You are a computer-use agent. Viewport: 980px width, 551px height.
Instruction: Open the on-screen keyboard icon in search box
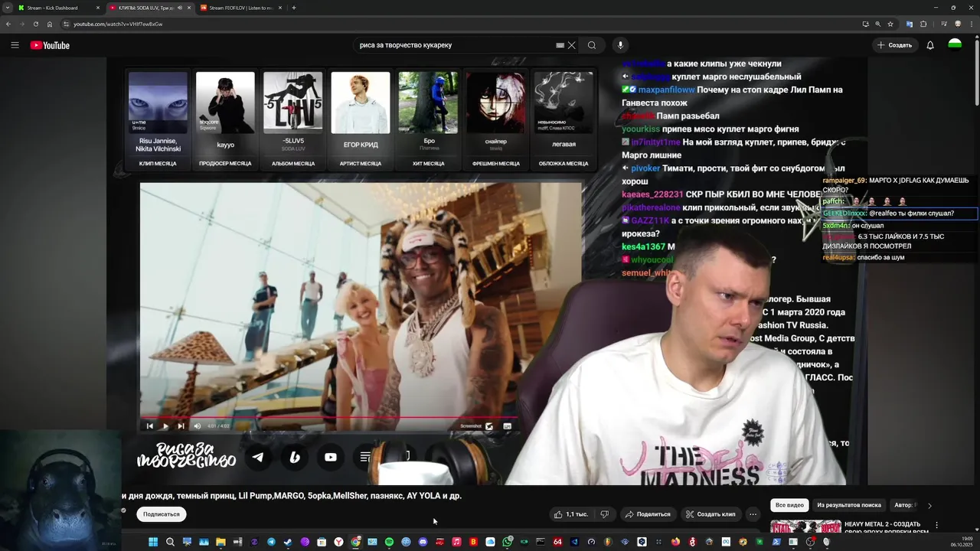click(560, 45)
